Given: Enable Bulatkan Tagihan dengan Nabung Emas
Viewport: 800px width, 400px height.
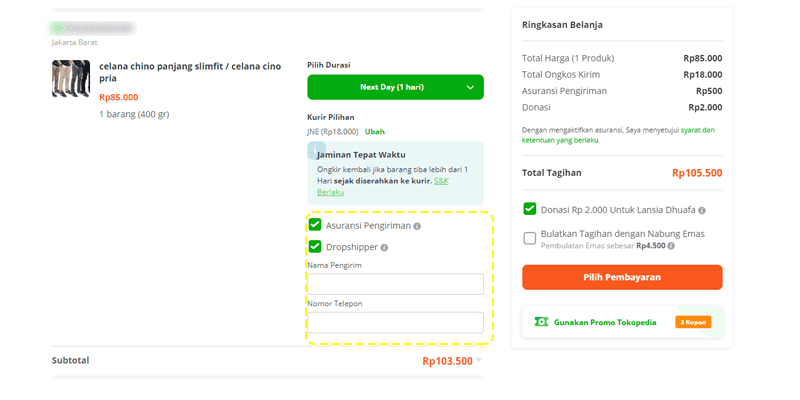Looking at the screenshot, I should point(530,238).
